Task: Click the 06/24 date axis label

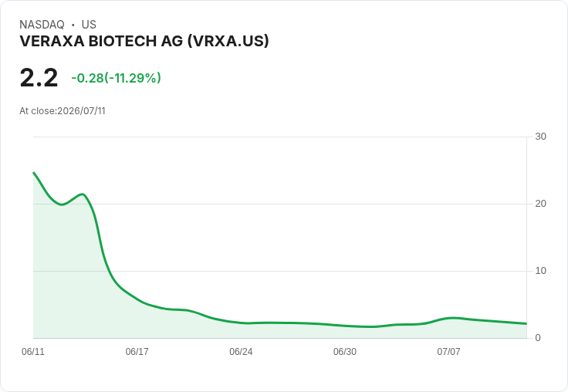Action: [x=241, y=352]
